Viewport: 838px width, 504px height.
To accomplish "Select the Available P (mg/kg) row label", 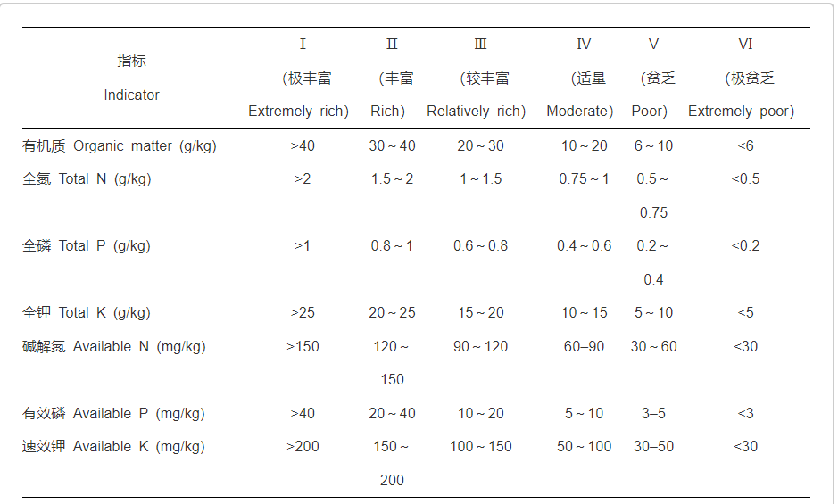I will 113,414.
